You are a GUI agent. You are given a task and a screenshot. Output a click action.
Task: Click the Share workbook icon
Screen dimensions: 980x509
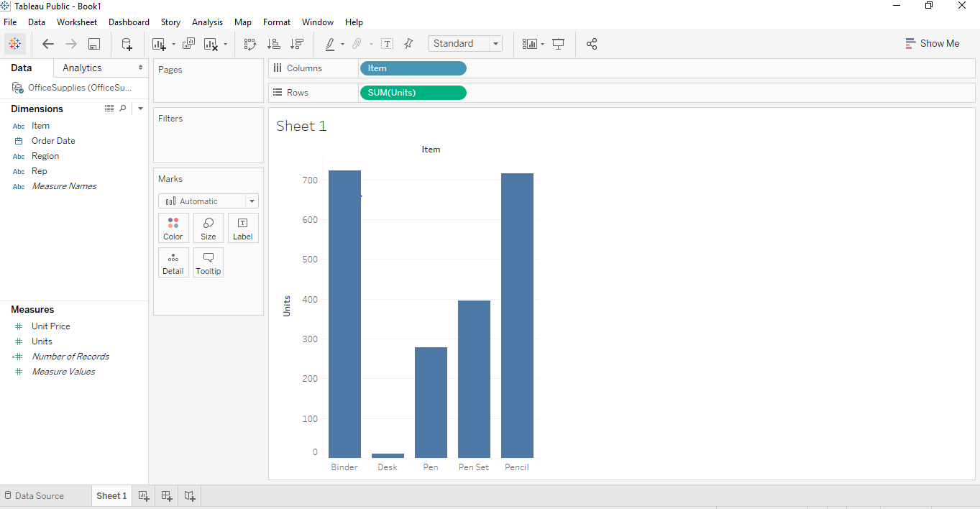coord(592,44)
